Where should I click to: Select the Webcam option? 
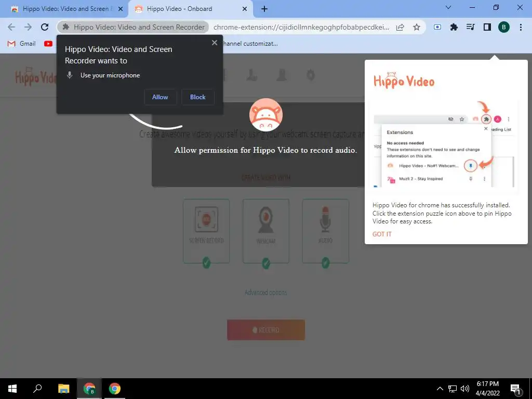click(266, 231)
